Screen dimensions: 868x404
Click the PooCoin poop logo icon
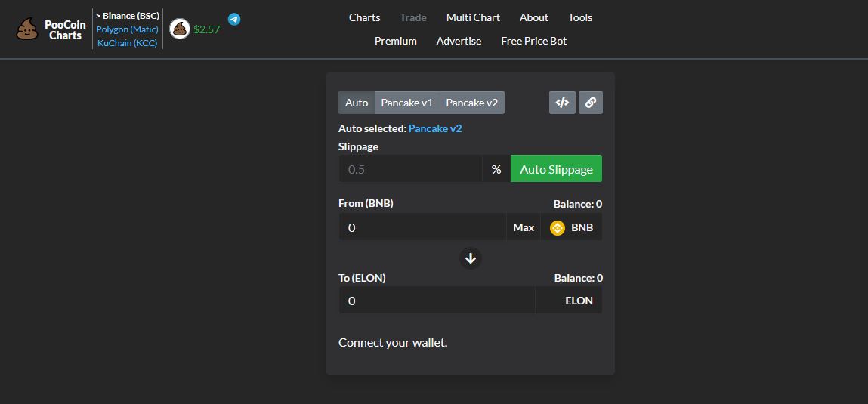pos(26,29)
